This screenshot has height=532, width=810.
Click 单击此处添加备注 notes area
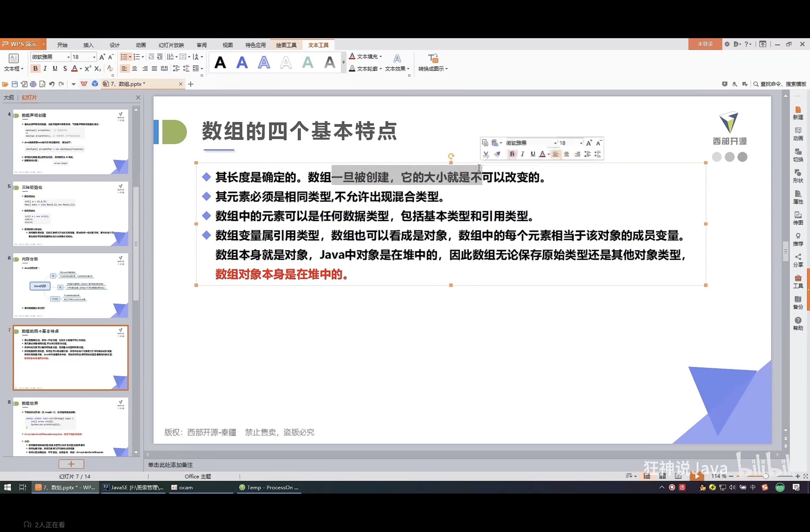point(170,465)
